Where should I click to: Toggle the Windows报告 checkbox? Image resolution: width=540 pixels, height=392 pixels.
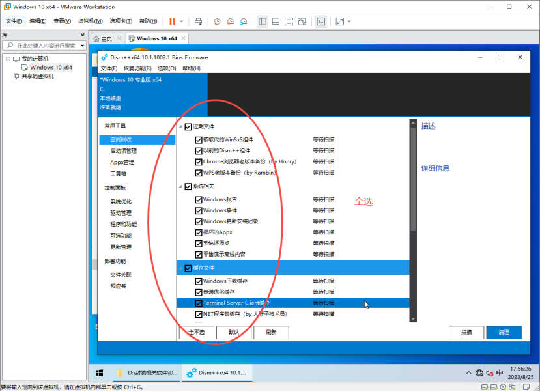(x=199, y=200)
